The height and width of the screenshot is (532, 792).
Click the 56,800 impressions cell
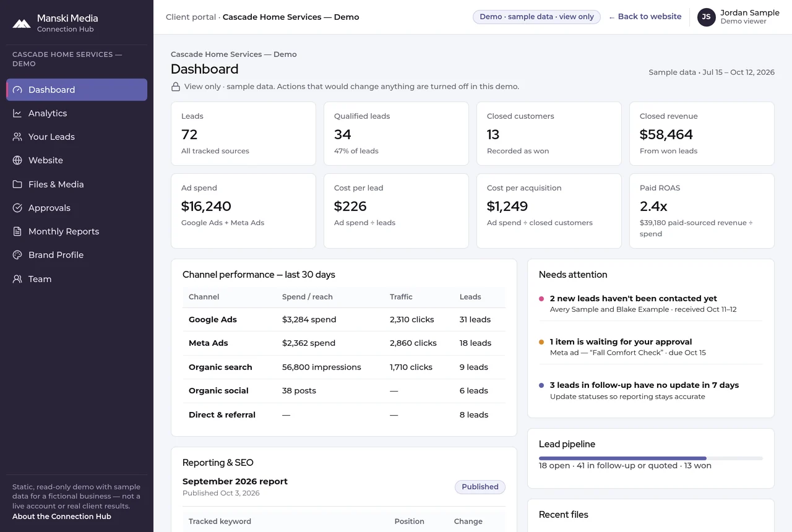[322, 367]
